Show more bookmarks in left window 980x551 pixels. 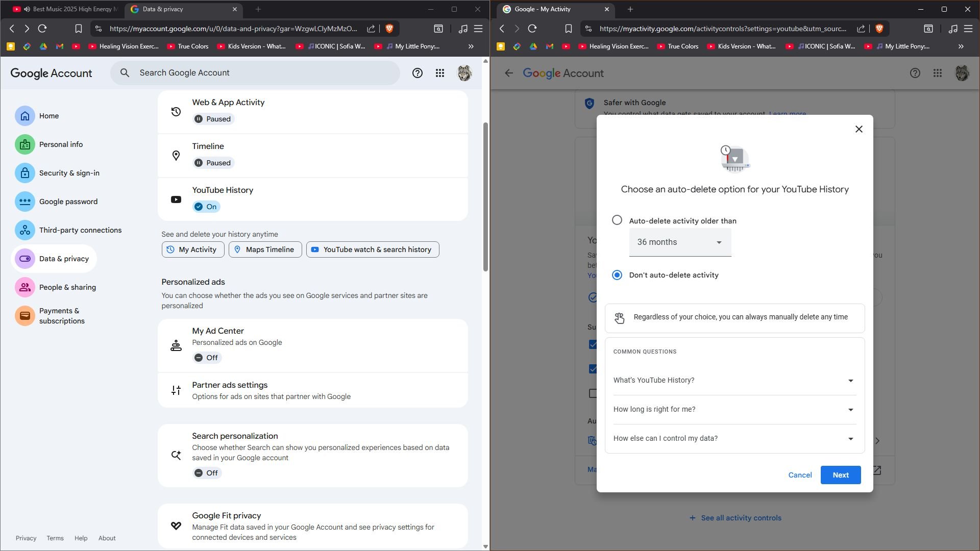click(471, 46)
